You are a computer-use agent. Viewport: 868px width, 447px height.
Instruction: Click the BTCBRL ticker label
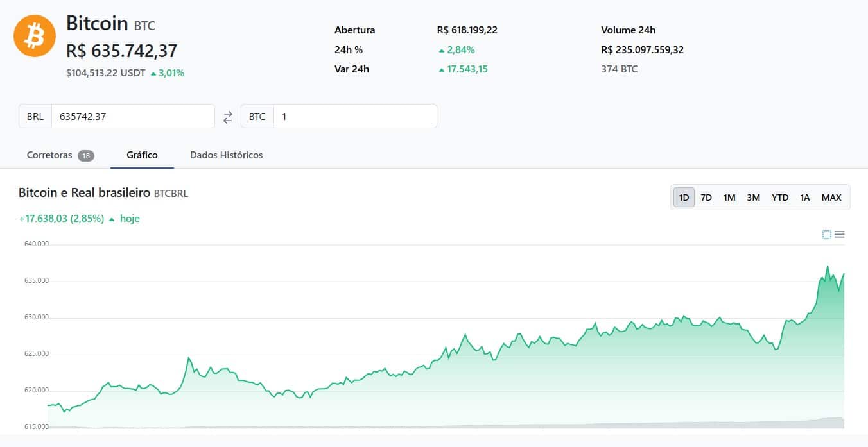pyautogui.click(x=171, y=194)
